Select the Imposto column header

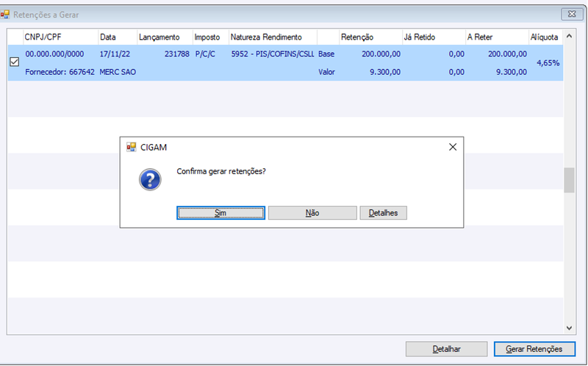tap(211, 37)
